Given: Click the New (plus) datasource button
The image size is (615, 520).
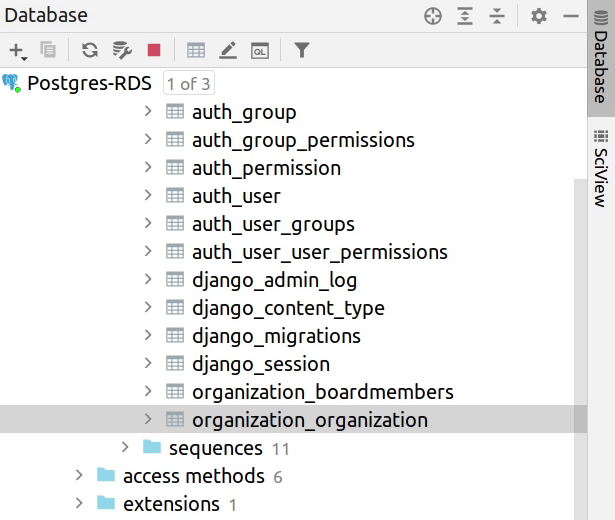Looking at the screenshot, I should click(17, 50).
